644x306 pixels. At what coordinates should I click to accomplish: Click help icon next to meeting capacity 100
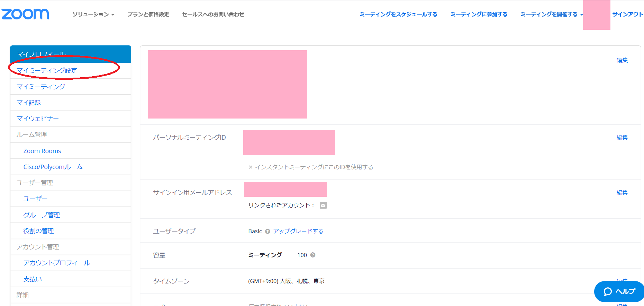click(x=313, y=255)
